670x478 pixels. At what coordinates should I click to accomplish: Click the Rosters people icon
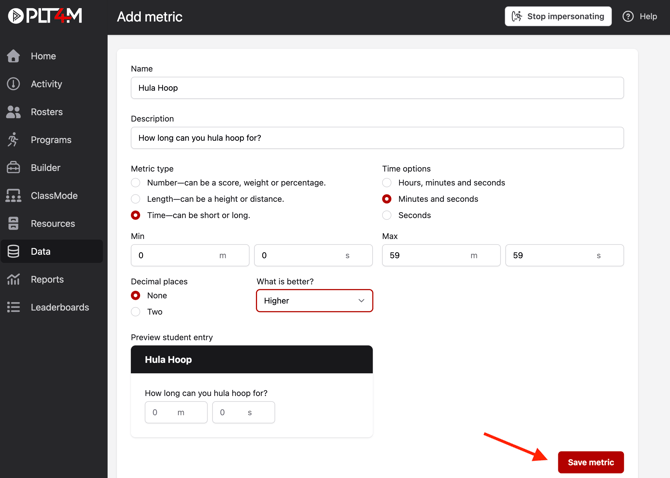pyautogui.click(x=13, y=112)
